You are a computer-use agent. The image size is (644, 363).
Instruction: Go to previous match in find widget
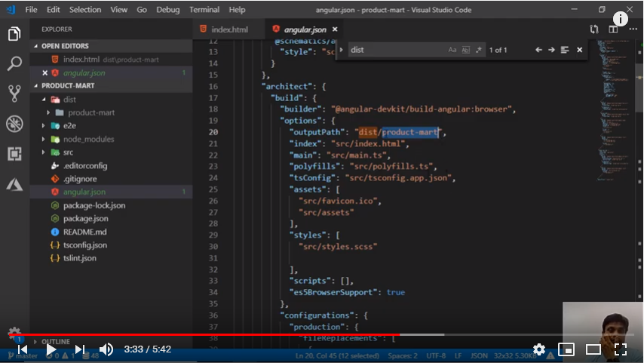538,50
